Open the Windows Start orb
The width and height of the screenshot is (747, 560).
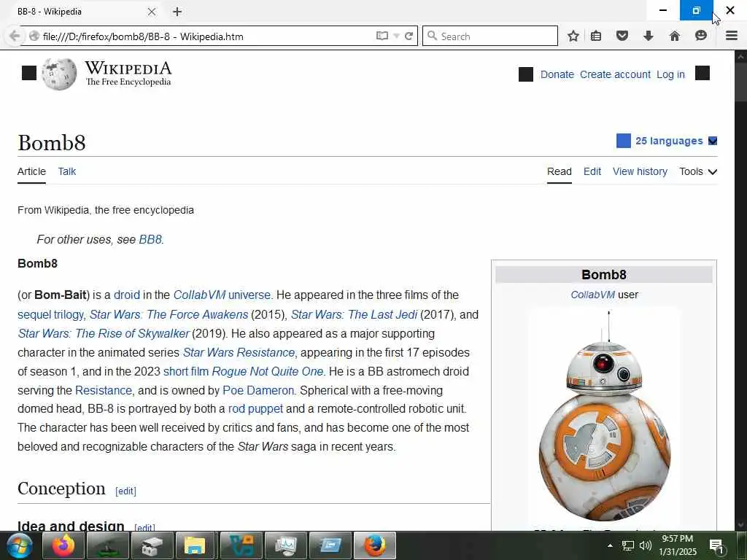(x=20, y=545)
